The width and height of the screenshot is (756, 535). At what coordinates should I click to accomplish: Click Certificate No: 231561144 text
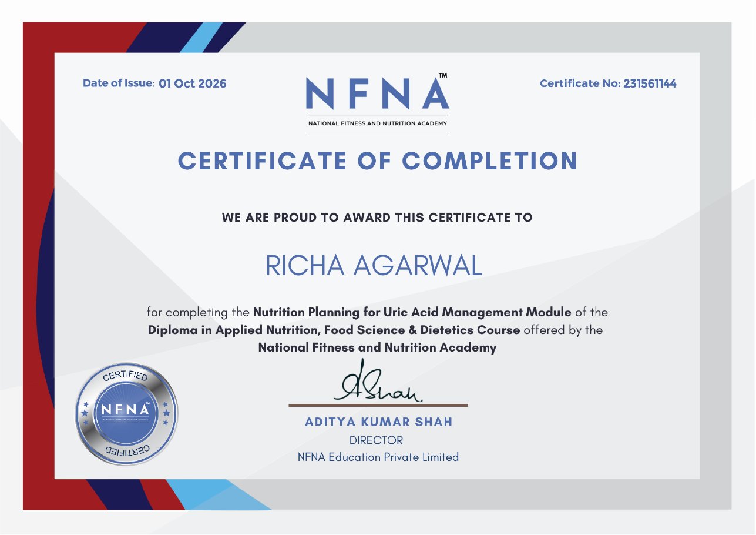click(x=608, y=83)
